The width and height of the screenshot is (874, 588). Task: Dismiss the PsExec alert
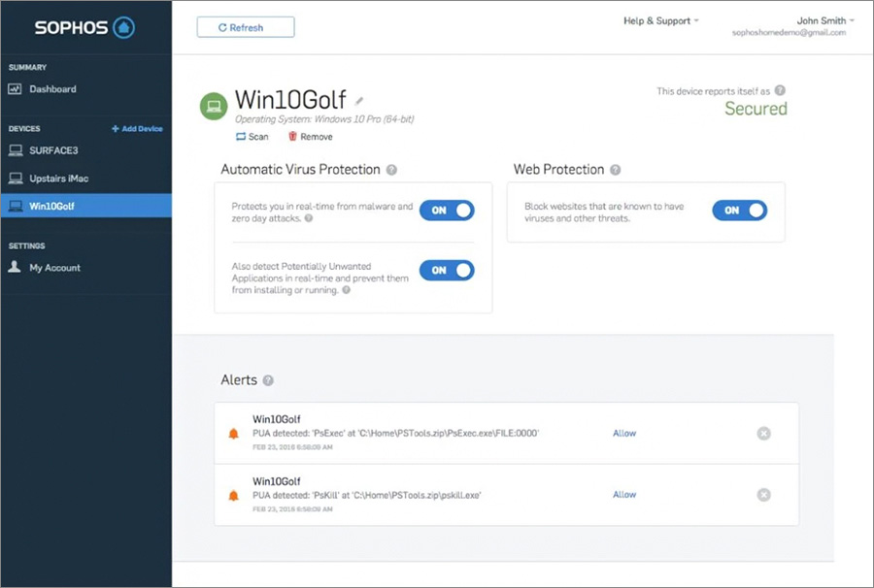763,433
